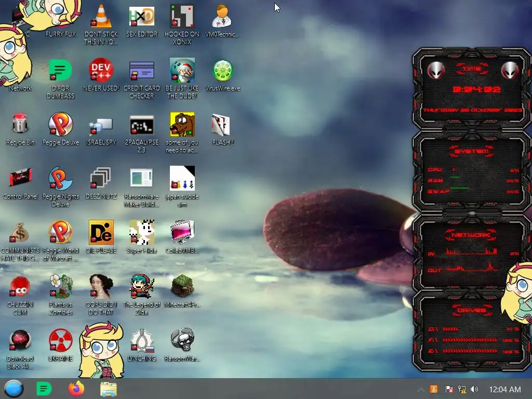Select the Download Black Al... icon
Screen dimensions: 532x399
point(20,349)
